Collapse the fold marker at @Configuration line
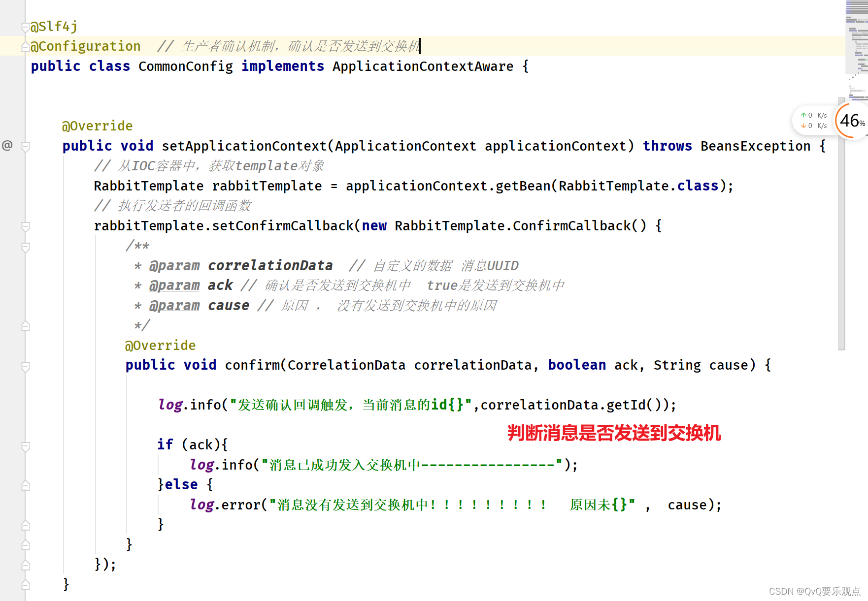 pyautogui.click(x=26, y=47)
